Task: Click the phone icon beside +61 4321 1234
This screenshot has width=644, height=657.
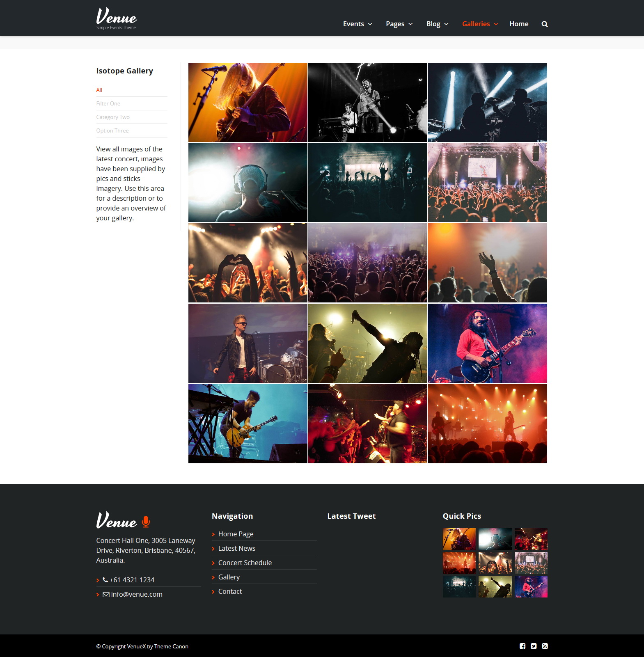Action: tap(105, 580)
